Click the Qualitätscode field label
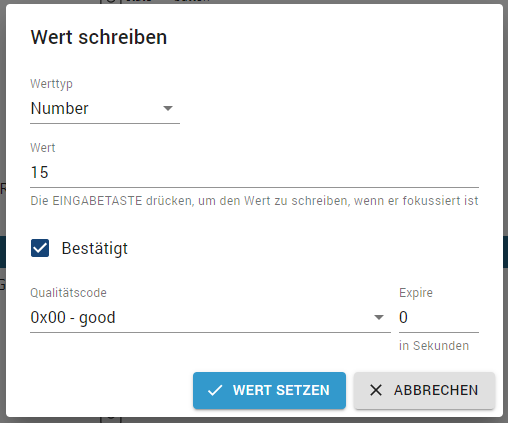Screen dimensions: 508x423 click(68, 293)
